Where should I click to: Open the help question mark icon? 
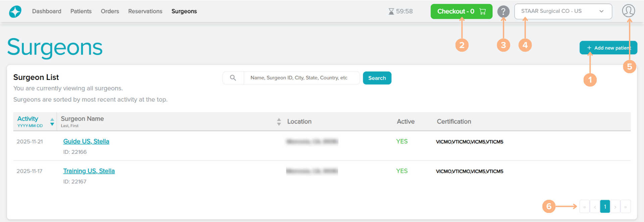(503, 11)
